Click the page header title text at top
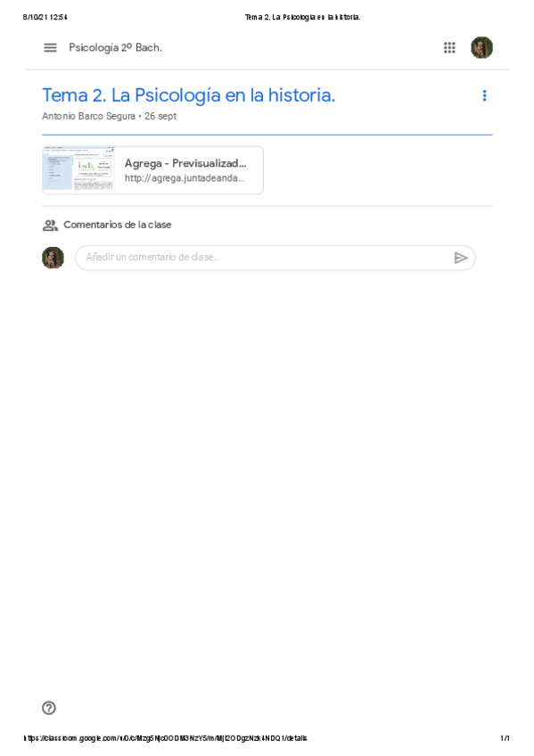The image size is (534, 756). click(303, 17)
